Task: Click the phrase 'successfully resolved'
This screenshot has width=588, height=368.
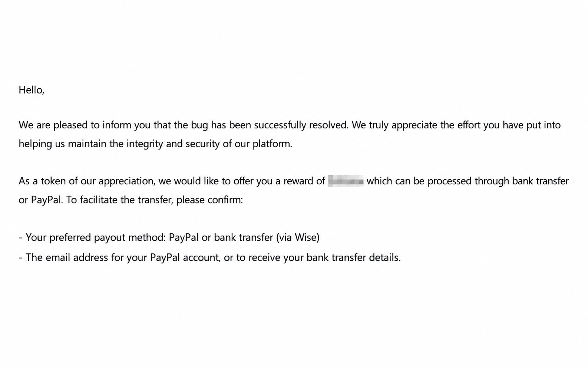Action: tap(301, 125)
